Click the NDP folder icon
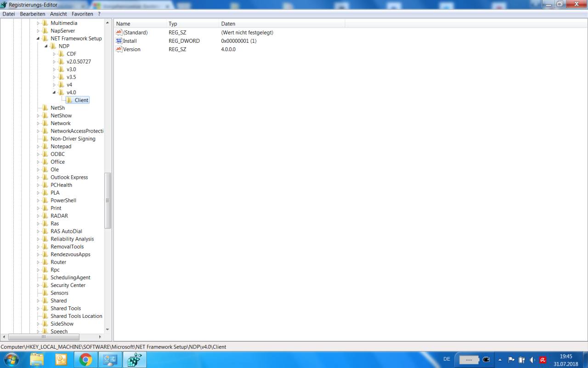Viewport: 588px width, 368px height. pos(53,46)
